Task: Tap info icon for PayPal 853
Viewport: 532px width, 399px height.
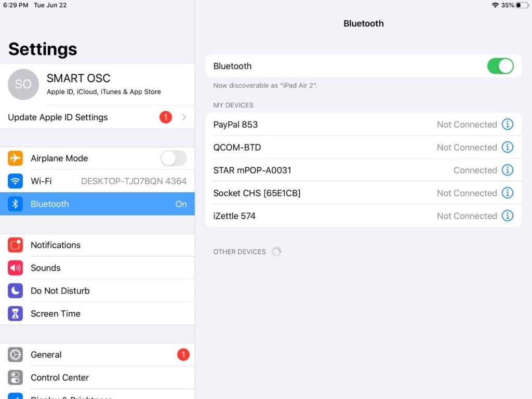Action: [507, 125]
